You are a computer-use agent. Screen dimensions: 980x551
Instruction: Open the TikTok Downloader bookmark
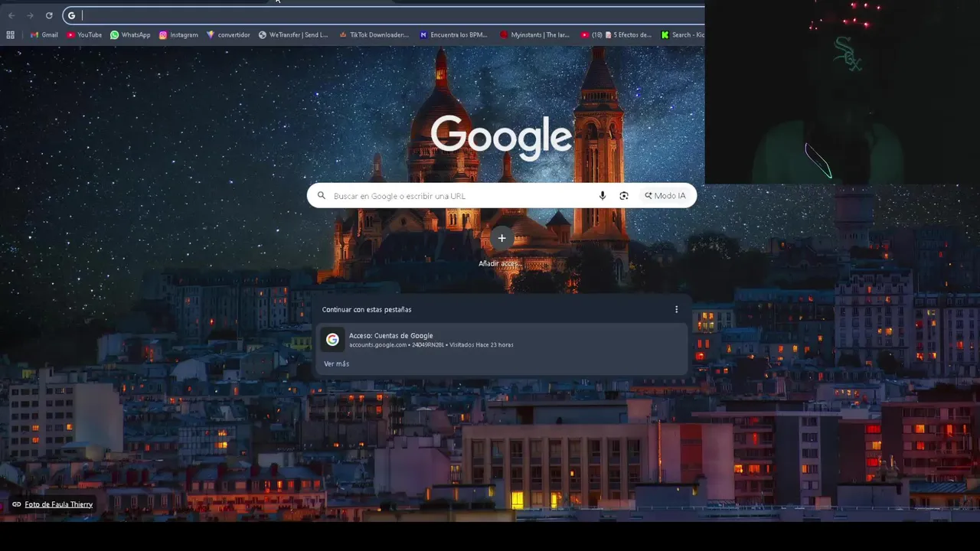click(374, 34)
